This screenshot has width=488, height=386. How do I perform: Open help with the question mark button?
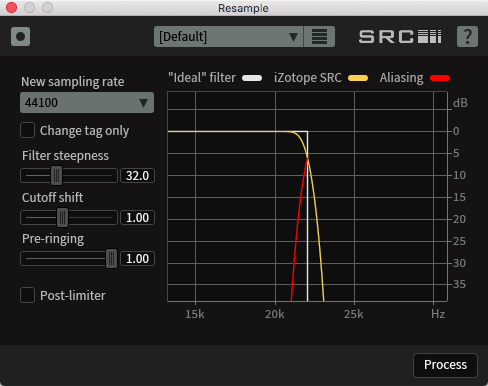467,36
